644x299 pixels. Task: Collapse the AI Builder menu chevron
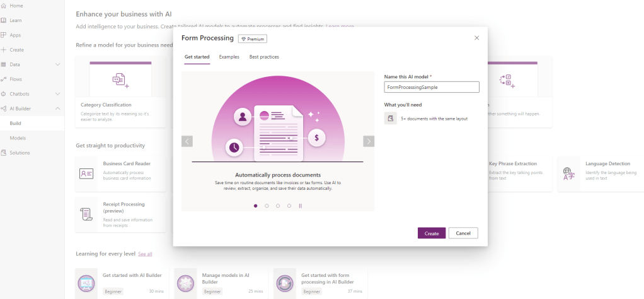pos(58,108)
